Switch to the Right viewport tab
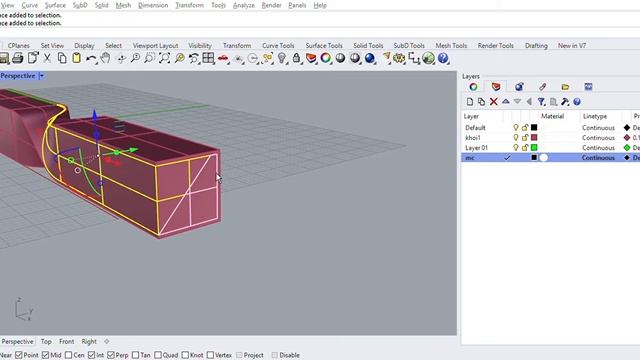The width and height of the screenshot is (640, 360). (89, 341)
